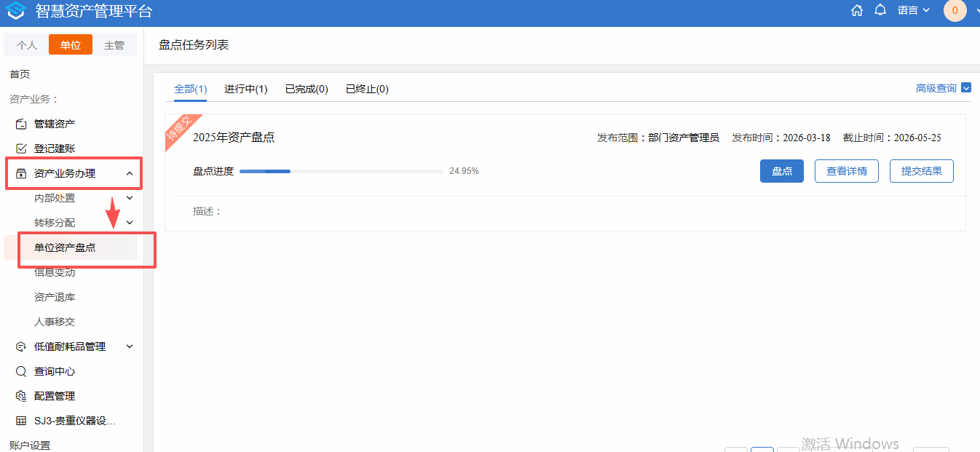Toggle the 高级查询 dropdown checkbox icon
Image resolution: width=980 pixels, height=452 pixels.
tap(966, 88)
